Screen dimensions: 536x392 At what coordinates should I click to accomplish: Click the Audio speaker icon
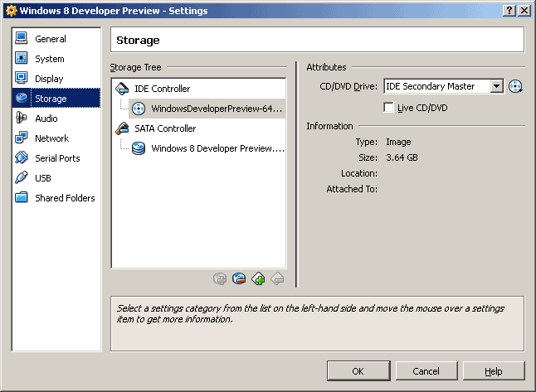[22, 118]
